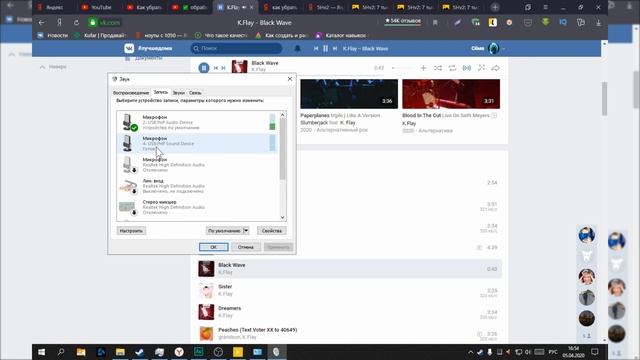The image size is (640, 360).
Task: Switch to the Связь tab
Action: [195, 93]
